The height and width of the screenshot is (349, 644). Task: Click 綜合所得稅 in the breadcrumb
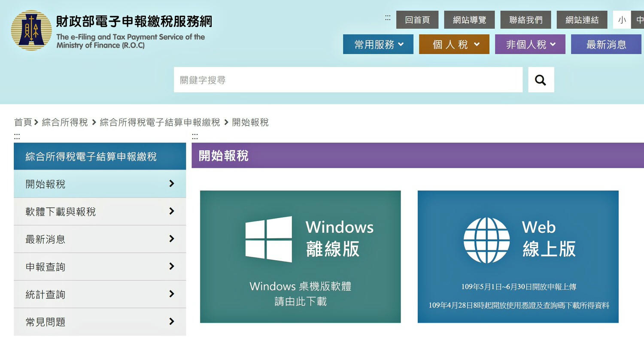coord(65,122)
